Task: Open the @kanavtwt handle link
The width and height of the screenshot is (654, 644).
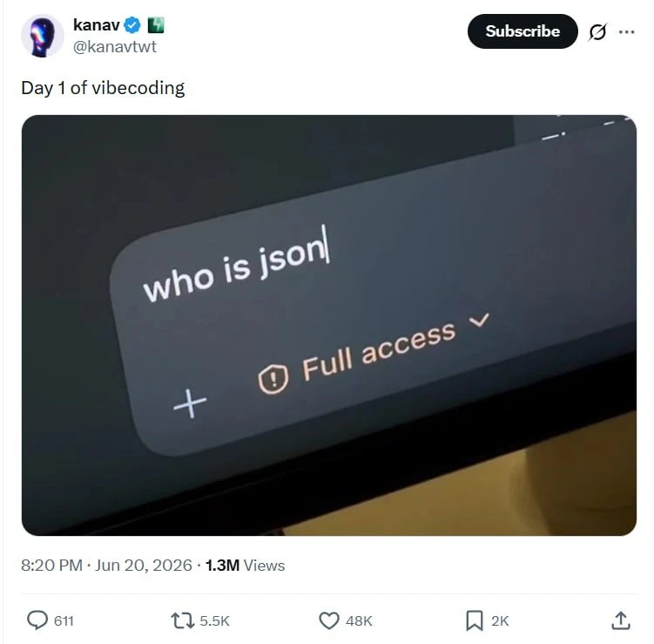Action: [115, 46]
